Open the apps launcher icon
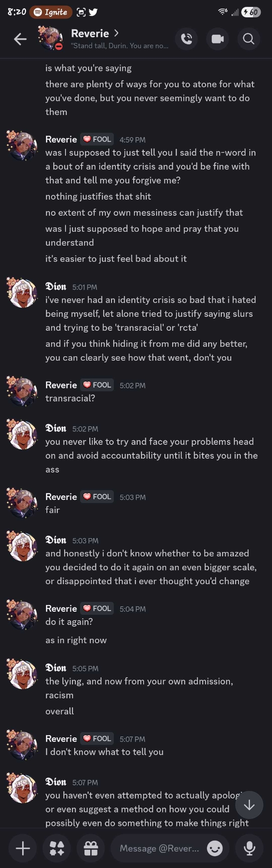 [x=57, y=848]
